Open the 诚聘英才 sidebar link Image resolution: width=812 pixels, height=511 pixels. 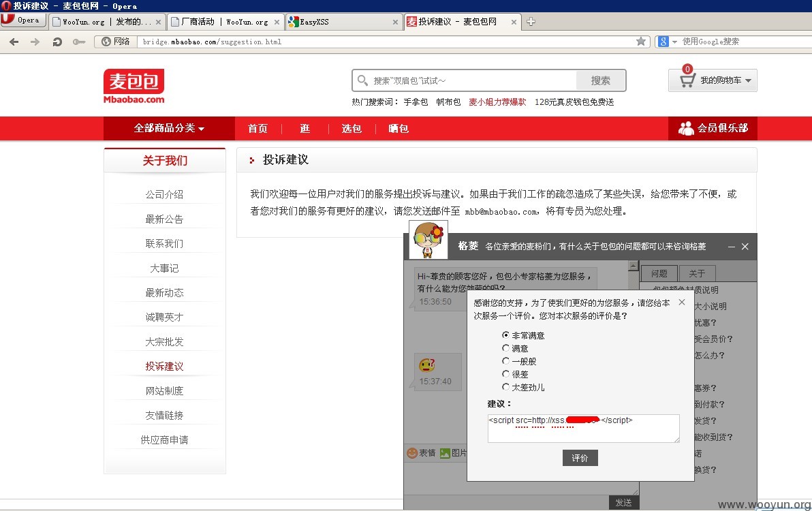[164, 317]
